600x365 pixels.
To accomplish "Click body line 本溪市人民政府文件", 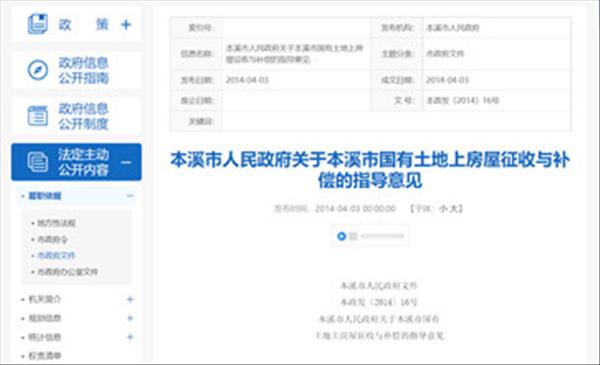I will pos(379,285).
